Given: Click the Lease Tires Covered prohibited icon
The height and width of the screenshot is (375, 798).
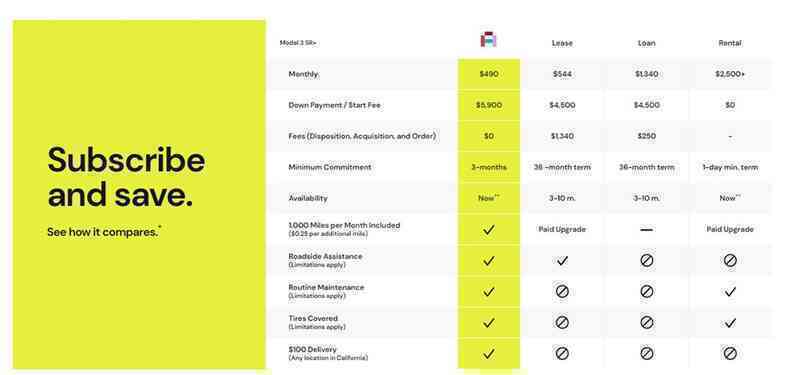Looking at the screenshot, I should pos(562,322).
